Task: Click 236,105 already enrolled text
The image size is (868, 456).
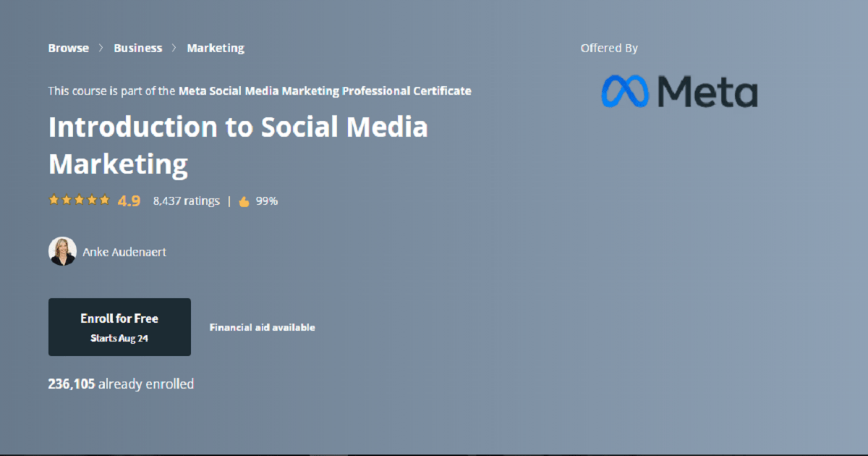Action: click(x=121, y=384)
